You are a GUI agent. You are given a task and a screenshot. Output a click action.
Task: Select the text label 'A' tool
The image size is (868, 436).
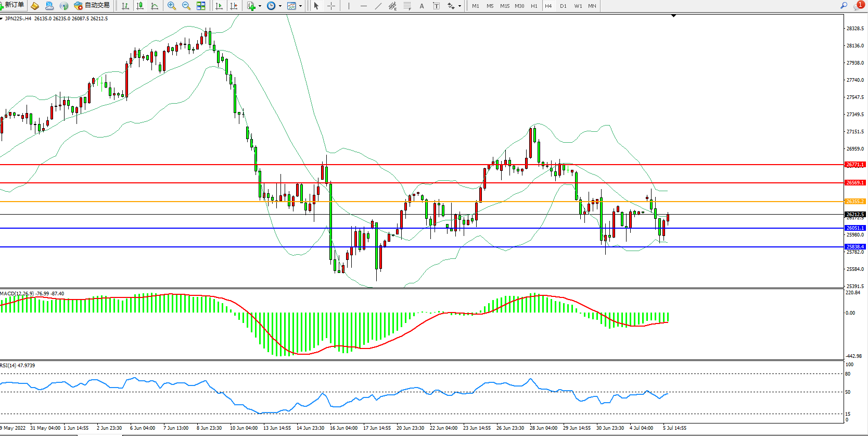tap(422, 6)
